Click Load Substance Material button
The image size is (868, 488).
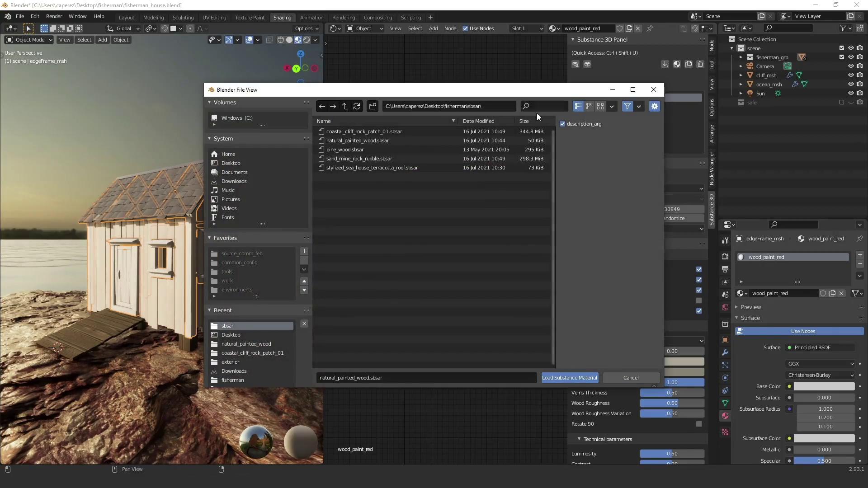coord(570,378)
